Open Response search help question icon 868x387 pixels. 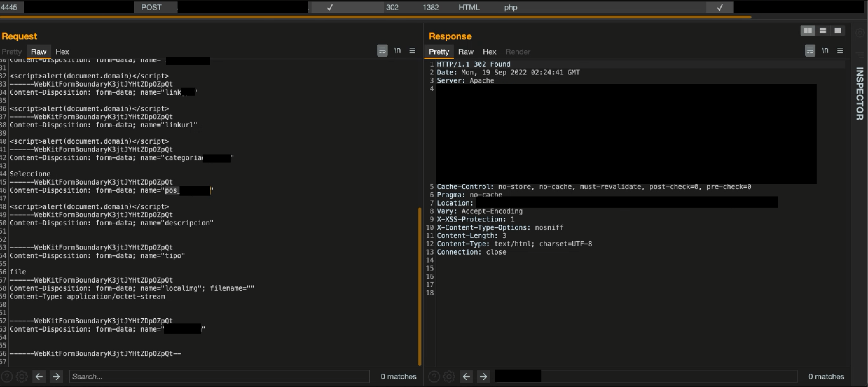(434, 376)
